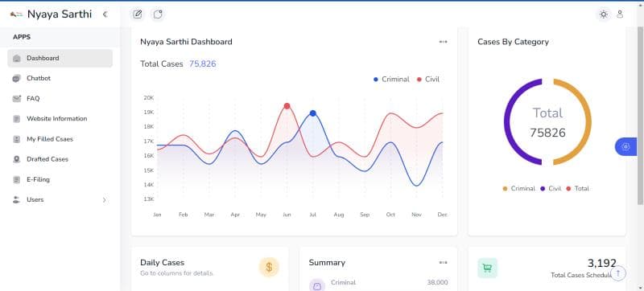This screenshot has height=291, width=644.
Task: Click the June peak marker on Civil line
Action: (x=287, y=106)
